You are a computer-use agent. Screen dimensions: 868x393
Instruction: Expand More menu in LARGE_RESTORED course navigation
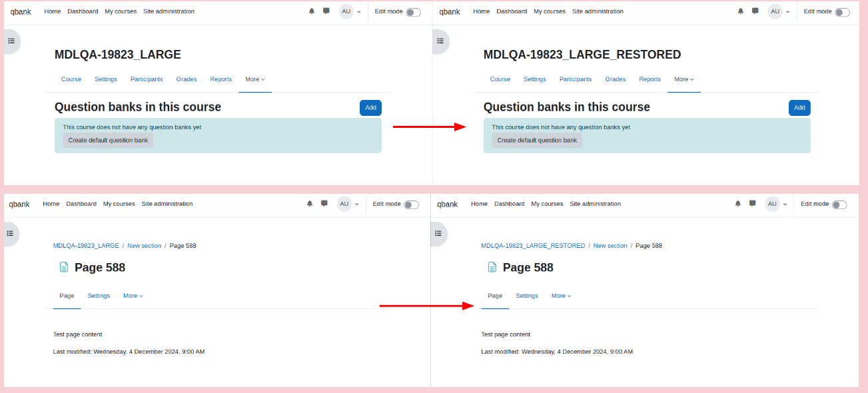coord(684,79)
